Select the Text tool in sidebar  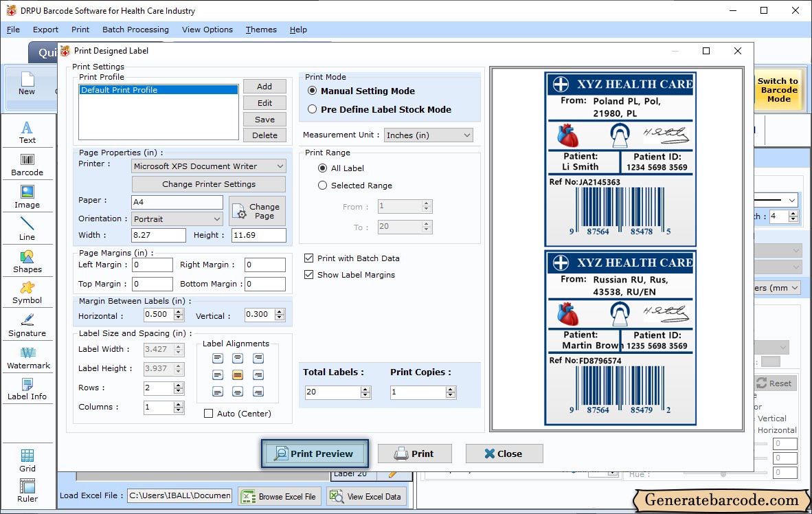tap(27, 132)
